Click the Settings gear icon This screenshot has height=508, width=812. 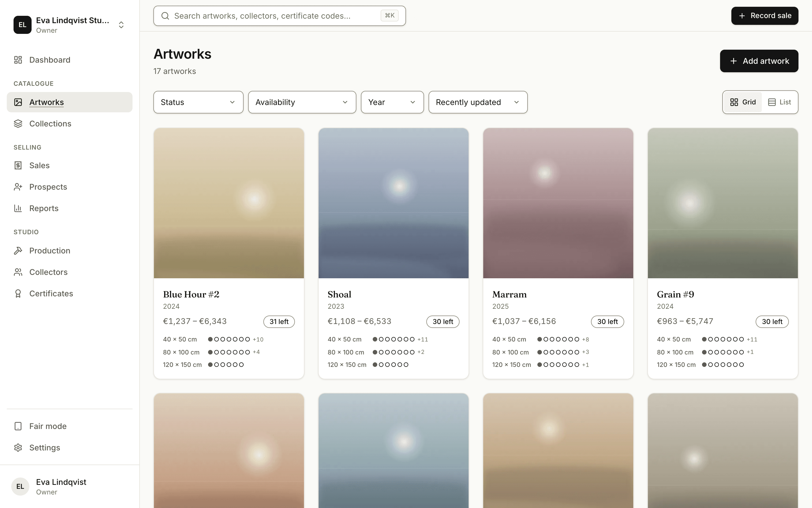18,448
